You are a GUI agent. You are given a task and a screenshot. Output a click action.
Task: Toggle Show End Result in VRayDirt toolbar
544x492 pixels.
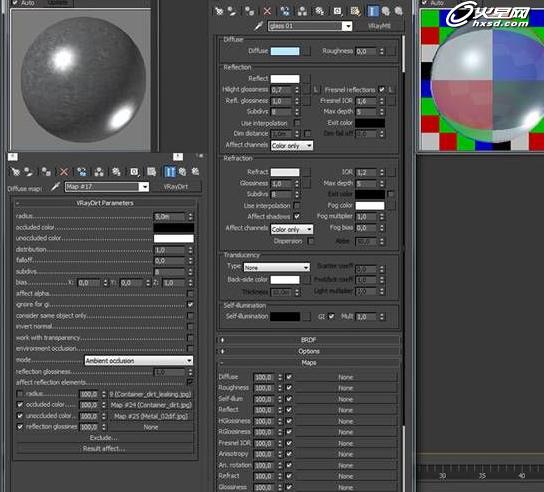pos(170,172)
